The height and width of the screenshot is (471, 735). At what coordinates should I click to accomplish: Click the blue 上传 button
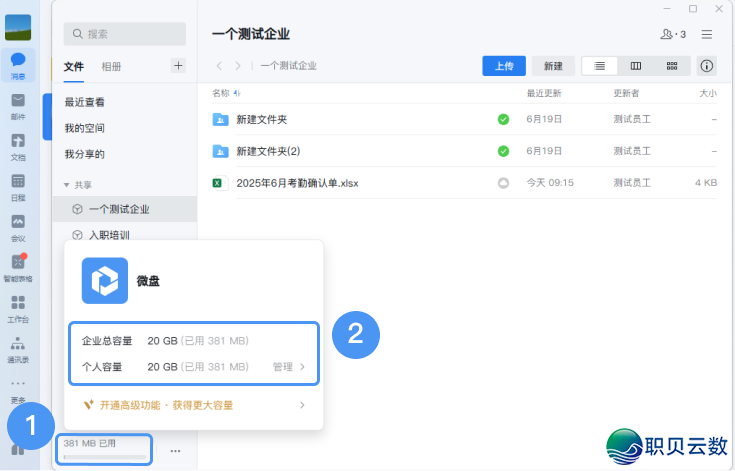click(504, 66)
